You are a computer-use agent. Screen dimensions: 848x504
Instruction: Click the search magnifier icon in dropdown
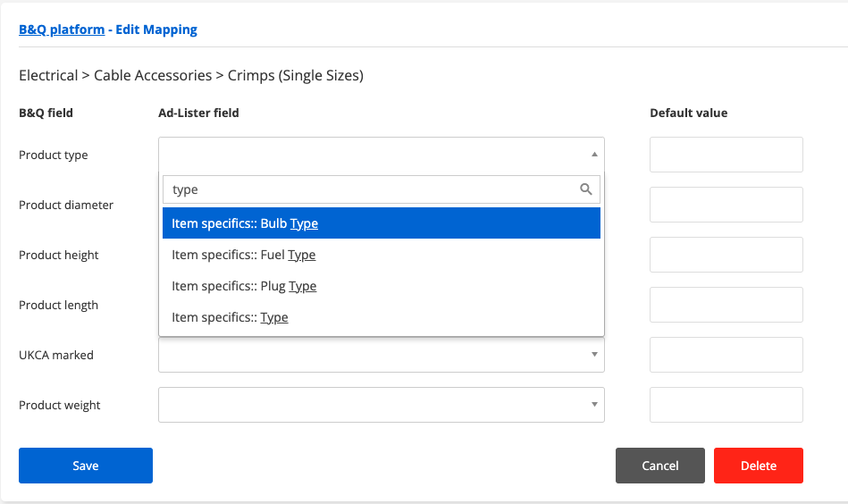tap(585, 189)
